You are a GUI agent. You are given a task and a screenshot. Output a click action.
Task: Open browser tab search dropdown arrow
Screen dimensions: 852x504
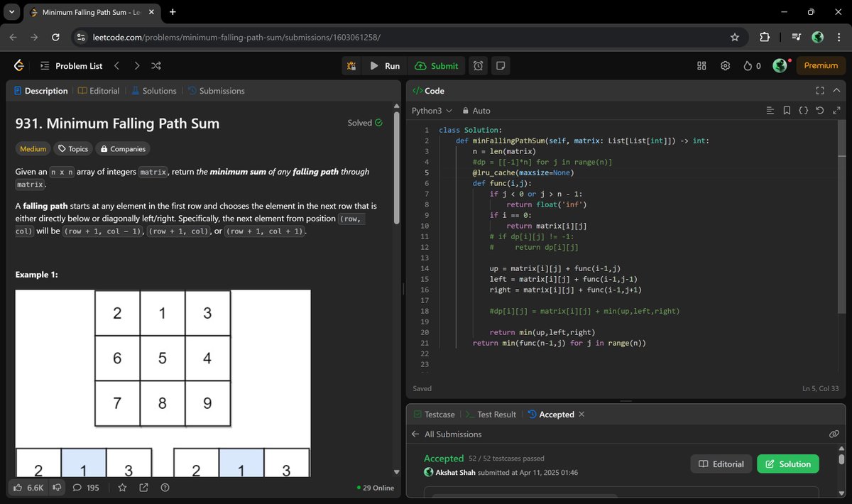(x=12, y=12)
